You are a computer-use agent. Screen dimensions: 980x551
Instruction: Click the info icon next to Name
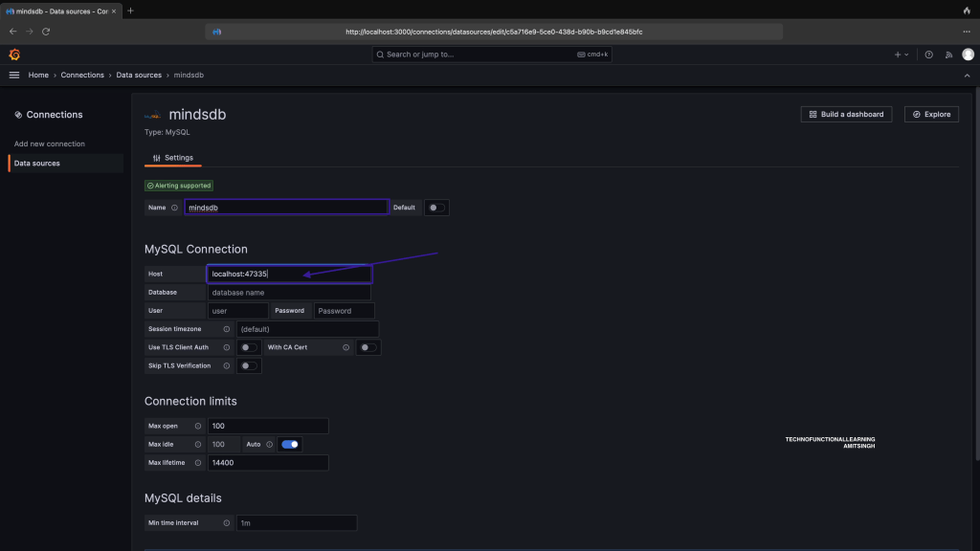[174, 208]
